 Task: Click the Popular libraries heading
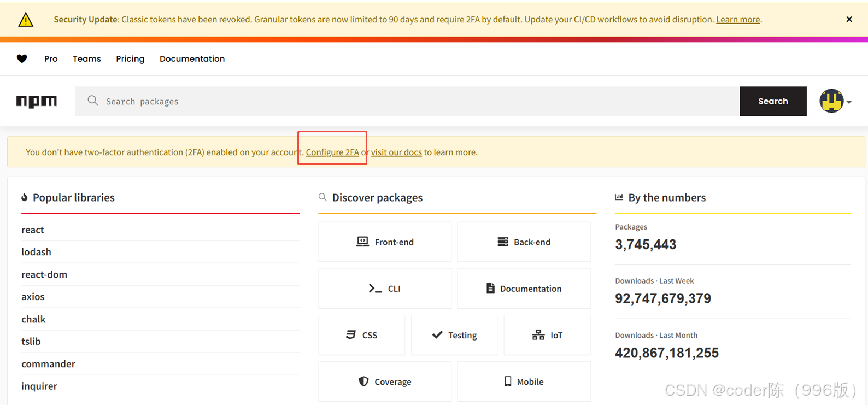point(74,197)
